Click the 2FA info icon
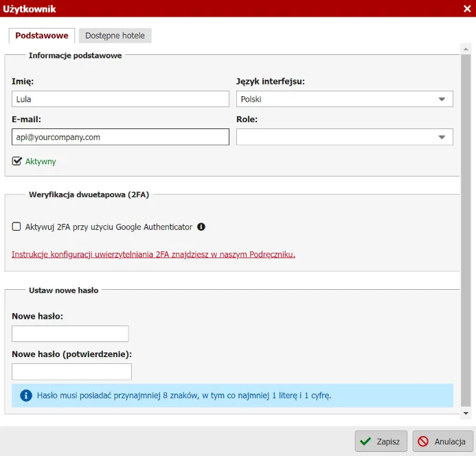 point(201,227)
